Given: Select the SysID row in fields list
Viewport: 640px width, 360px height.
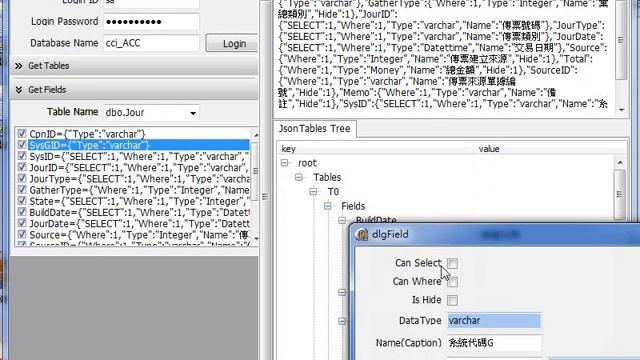Looking at the screenshot, I should point(139,156).
